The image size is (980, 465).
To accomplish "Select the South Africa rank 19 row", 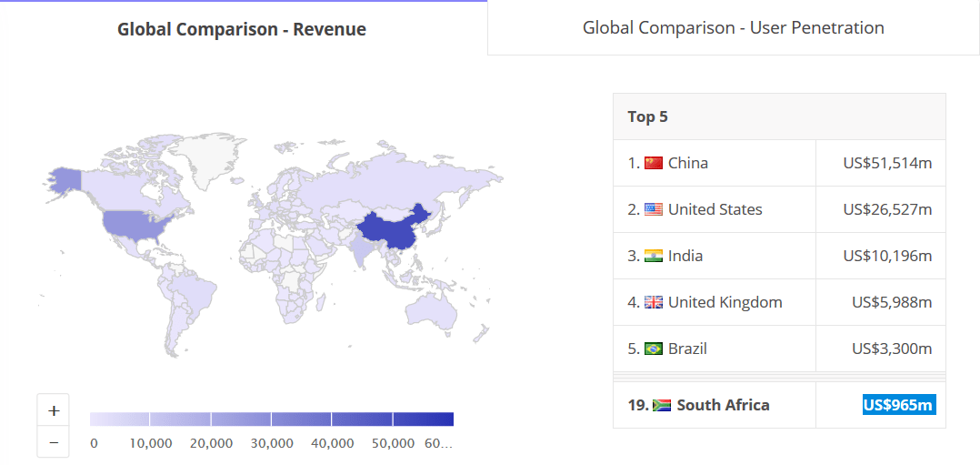I will click(779, 405).
